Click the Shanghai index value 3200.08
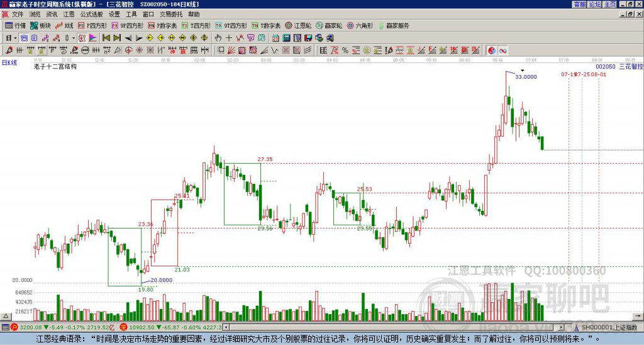The width and height of the screenshot is (644, 345). click(x=31, y=327)
